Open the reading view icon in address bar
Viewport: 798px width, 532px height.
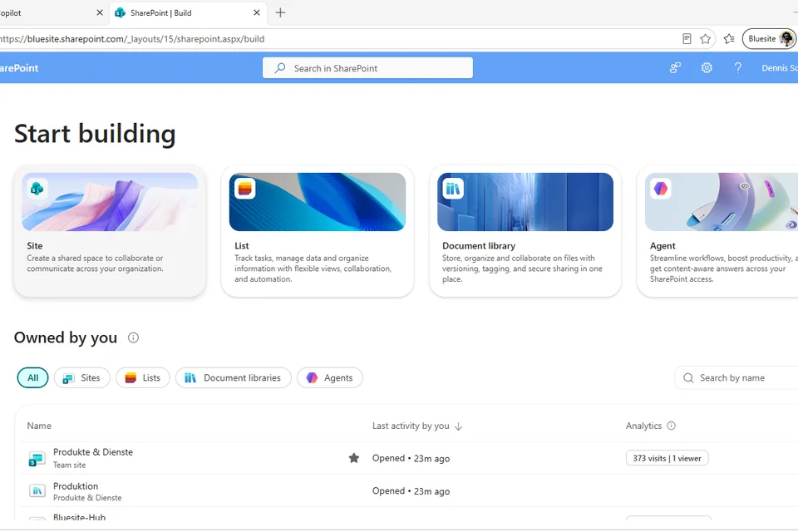(x=687, y=39)
